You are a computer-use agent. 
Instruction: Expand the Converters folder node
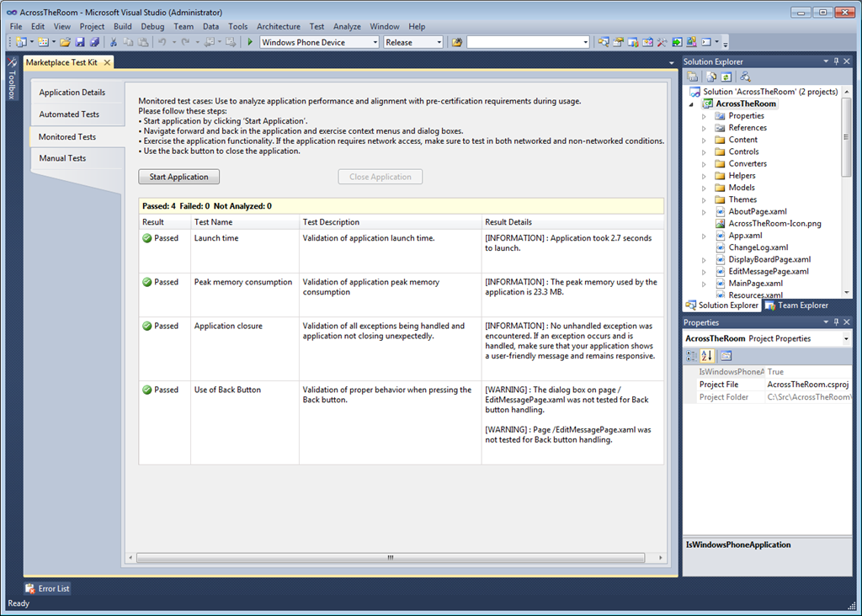tap(704, 164)
